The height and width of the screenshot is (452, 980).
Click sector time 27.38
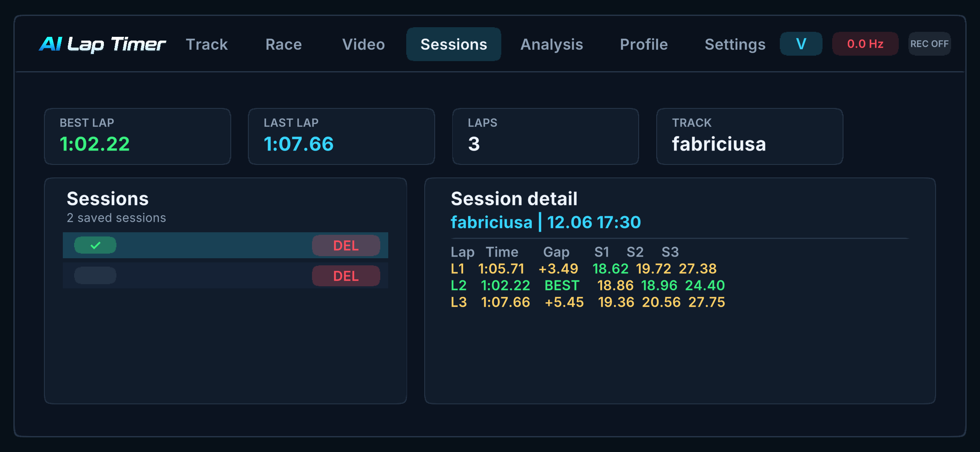698,269
